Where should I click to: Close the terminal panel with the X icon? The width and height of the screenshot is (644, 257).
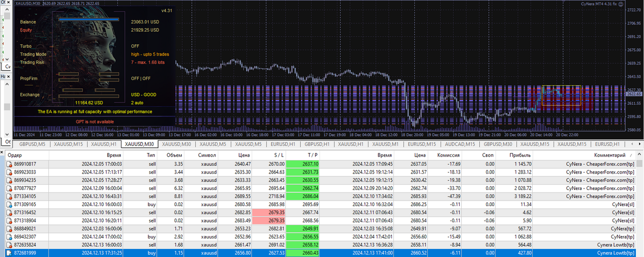pos(2,151)
